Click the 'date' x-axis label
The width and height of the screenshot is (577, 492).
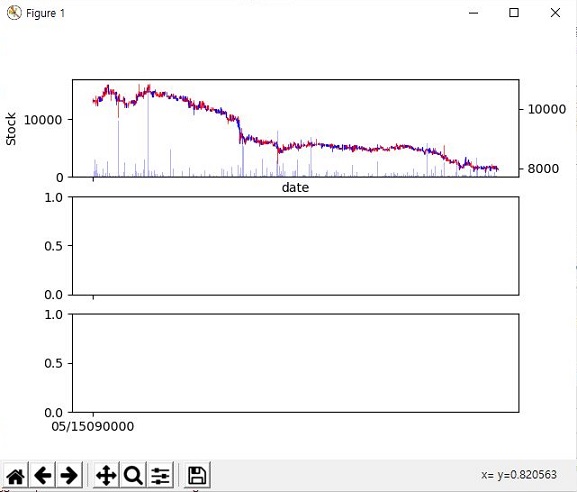click(x=295, y=187)
